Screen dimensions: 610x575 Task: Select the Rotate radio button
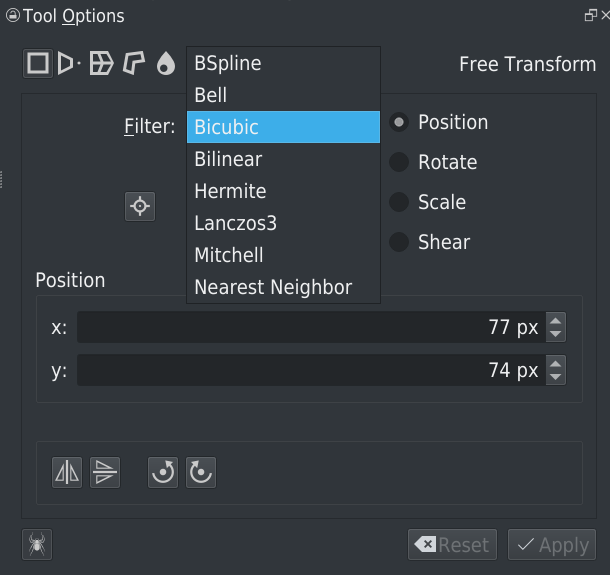click(400, 162)
